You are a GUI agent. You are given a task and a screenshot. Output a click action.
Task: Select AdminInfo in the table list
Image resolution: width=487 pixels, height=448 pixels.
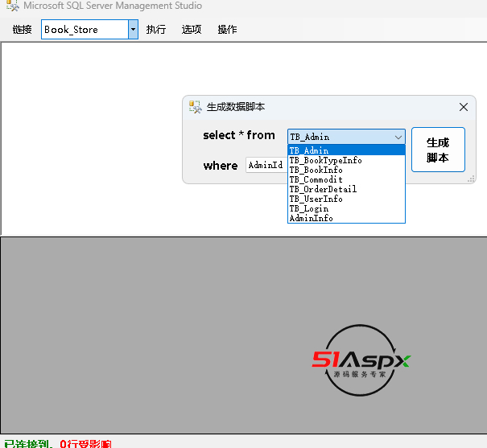click(x=346, y=218)
